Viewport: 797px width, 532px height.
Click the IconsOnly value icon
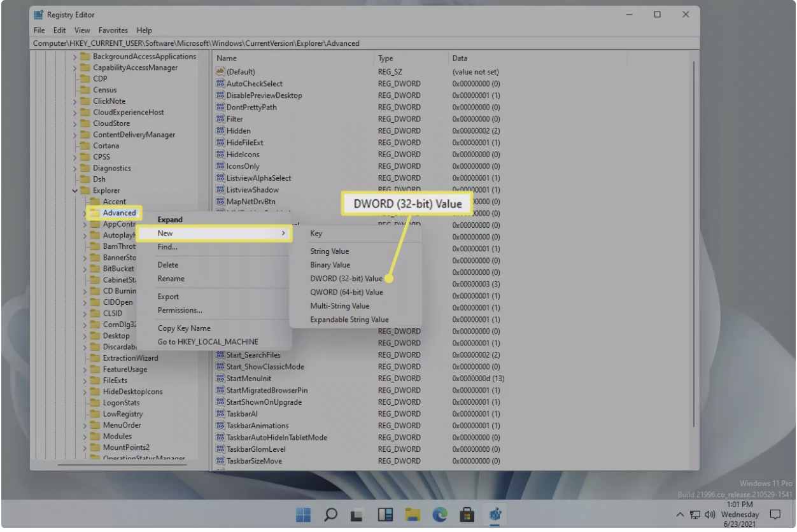click(x=221, y=166)
